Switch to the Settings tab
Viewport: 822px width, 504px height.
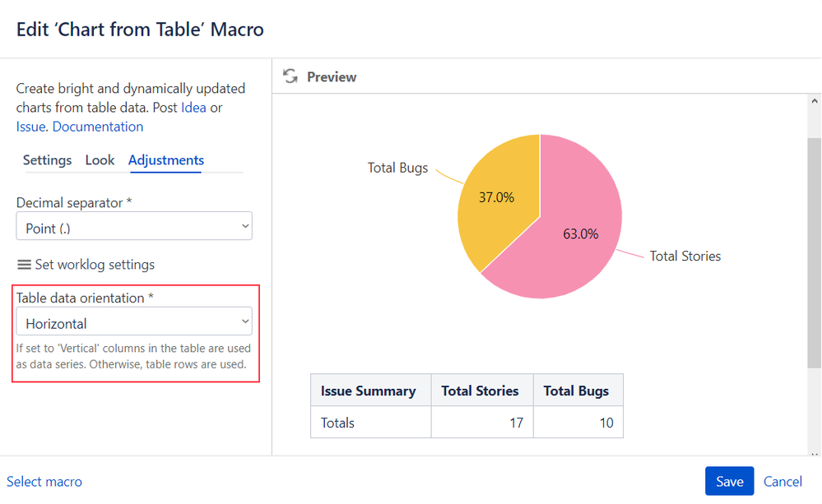[47, 160]
